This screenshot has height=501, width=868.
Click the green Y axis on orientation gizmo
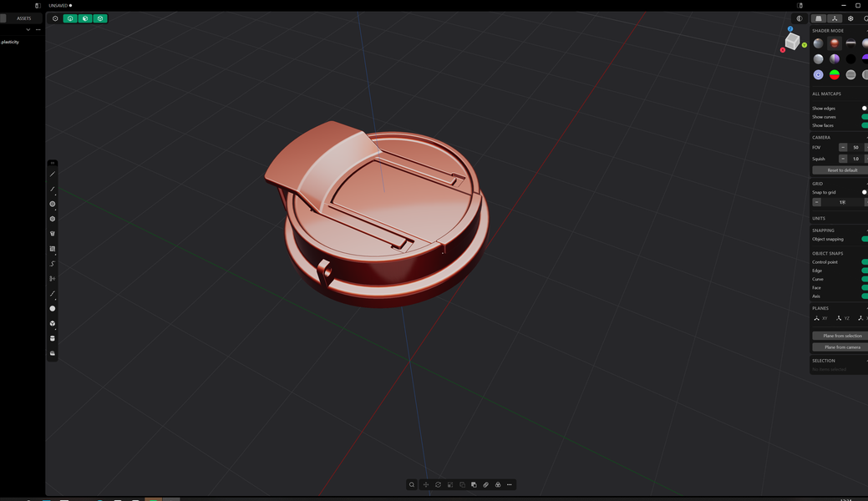tap(805, 45)
